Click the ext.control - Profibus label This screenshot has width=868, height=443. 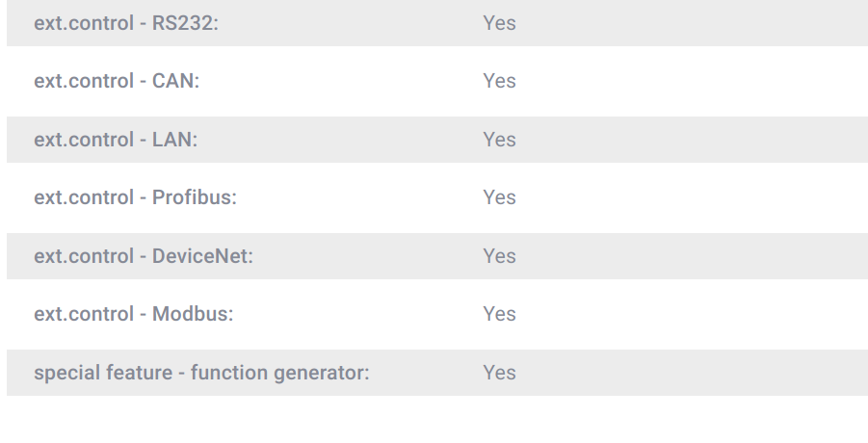[x=135, y=197]
